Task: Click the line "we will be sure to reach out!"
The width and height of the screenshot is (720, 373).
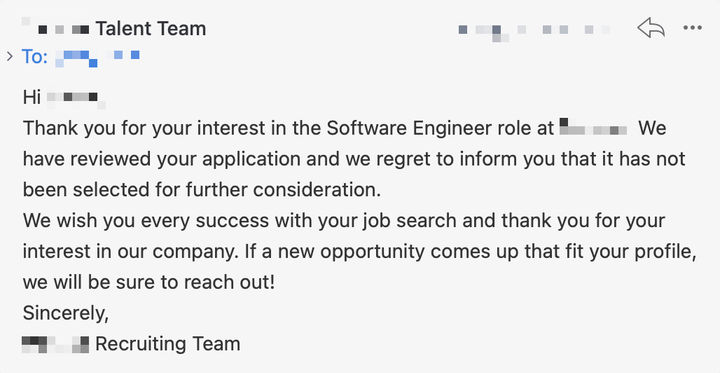Action: pyautogui.click(x=149, y=282)
